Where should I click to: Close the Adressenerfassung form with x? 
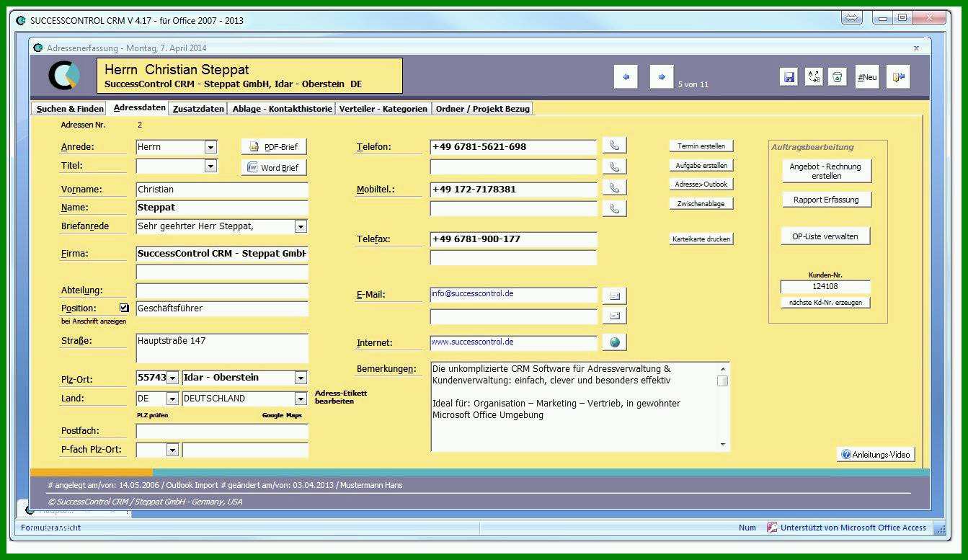click(916, 48)
